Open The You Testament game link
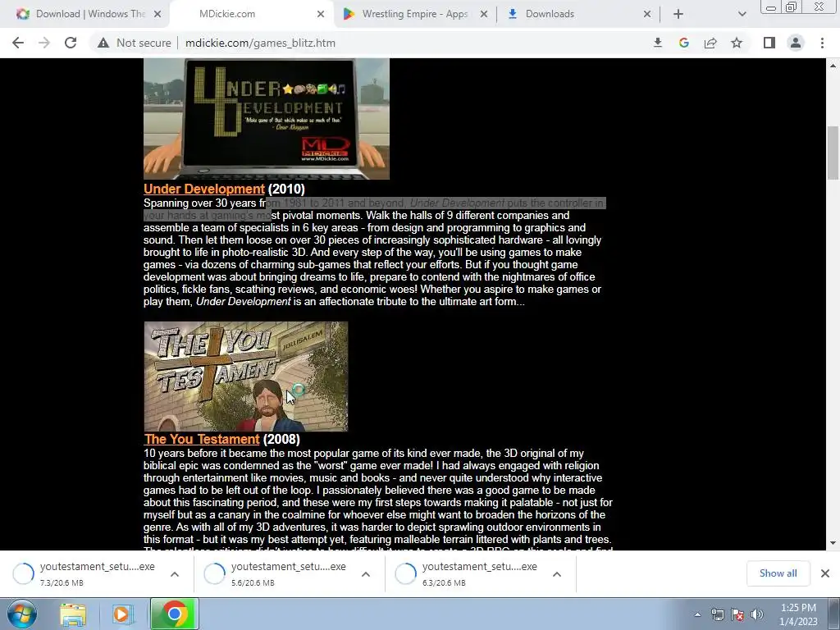The height and width of the screenshot is (630, 840). tap(202, 440)
